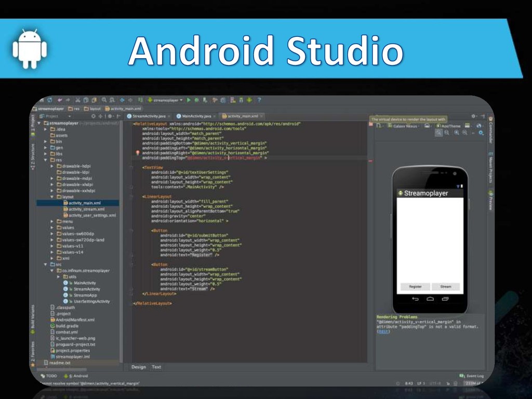The width and height of the screenshot is (532, 399).
Task: Select StreamoApp class in tree
Action: [x=80, y=295]
